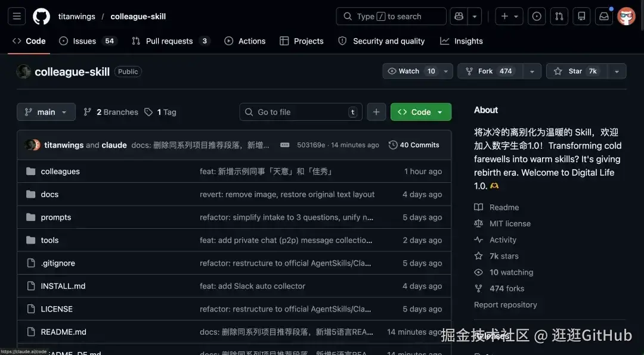Open the tools folder
The width and height of the screenshot is (644, 355).
point(49,240)
